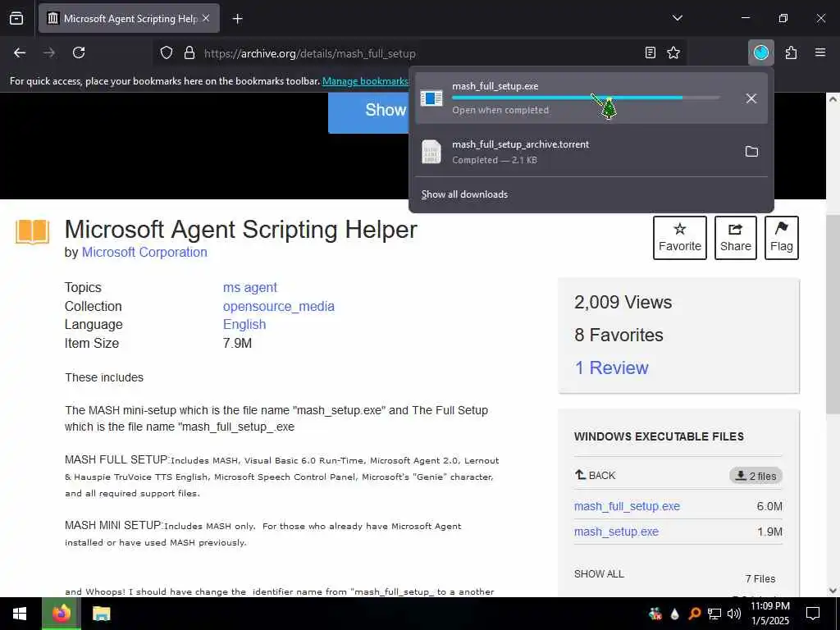Show site security padlock info
The image size is (840, 630).
pyautogui.click(x=189, y=53)
